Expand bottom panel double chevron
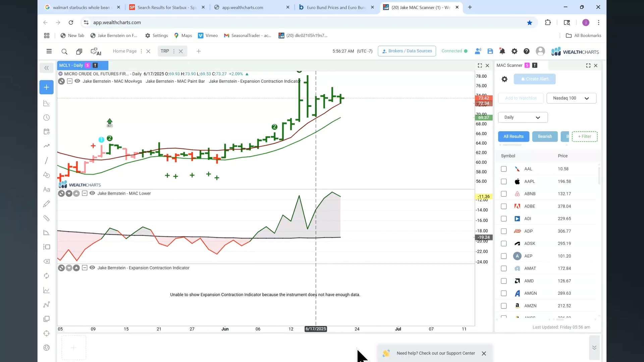 [594, 348]
